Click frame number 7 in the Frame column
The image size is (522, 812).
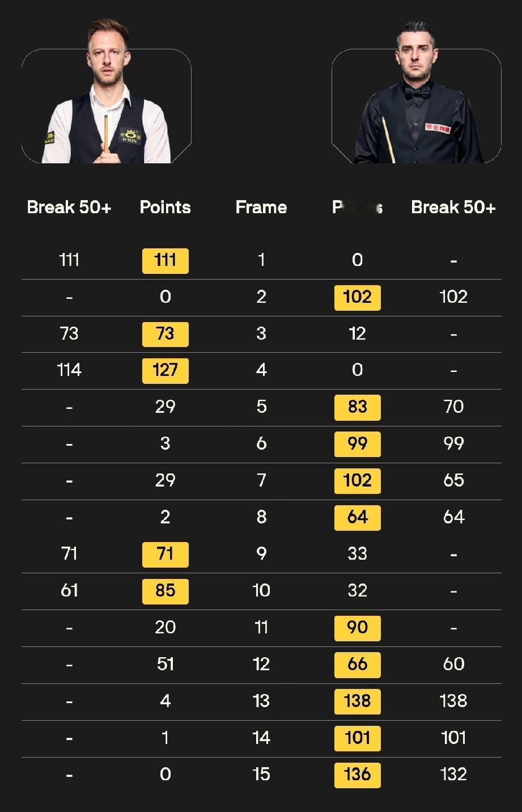261,480
